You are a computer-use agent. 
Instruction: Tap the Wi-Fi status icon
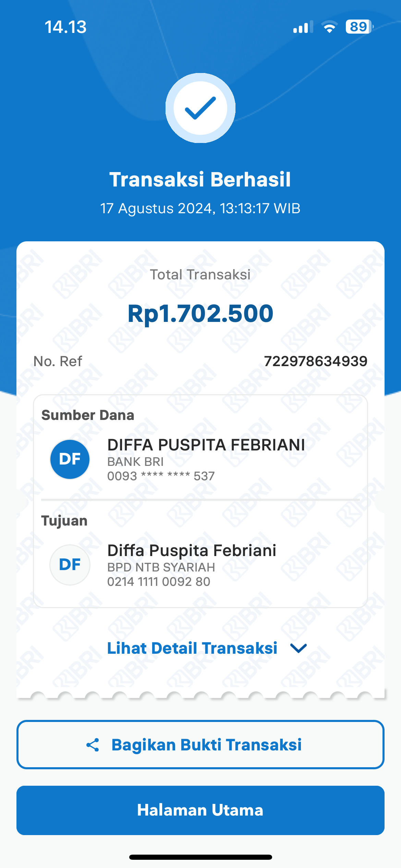[329, 27]
